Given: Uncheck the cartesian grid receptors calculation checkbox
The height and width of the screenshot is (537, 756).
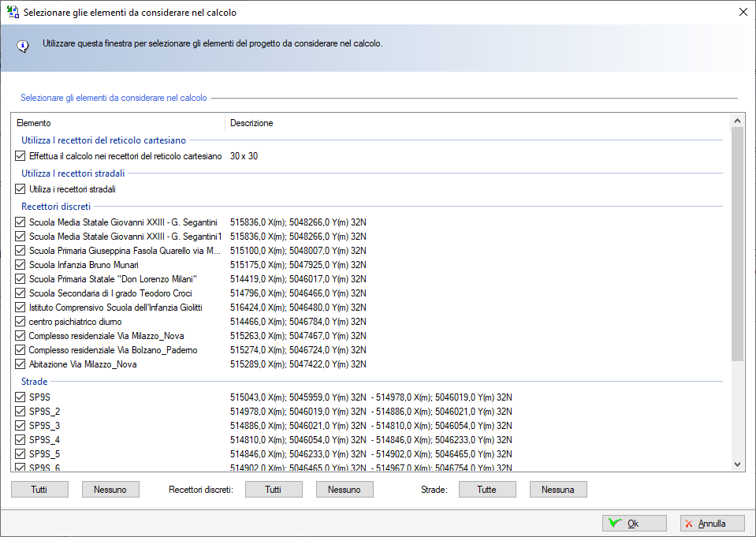Looking at the screenshot, I should [20, 156].
